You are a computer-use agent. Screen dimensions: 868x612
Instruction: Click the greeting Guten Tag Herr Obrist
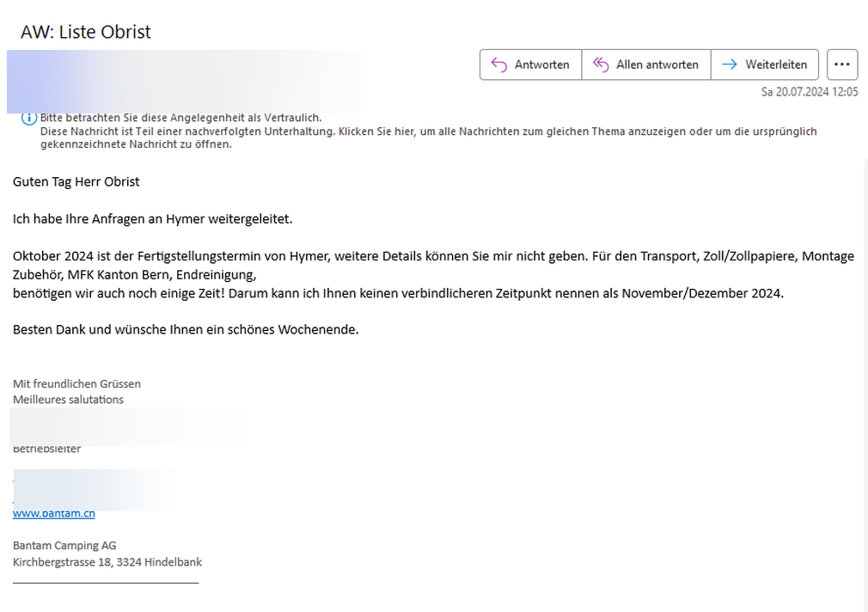[x=76, y=181]
